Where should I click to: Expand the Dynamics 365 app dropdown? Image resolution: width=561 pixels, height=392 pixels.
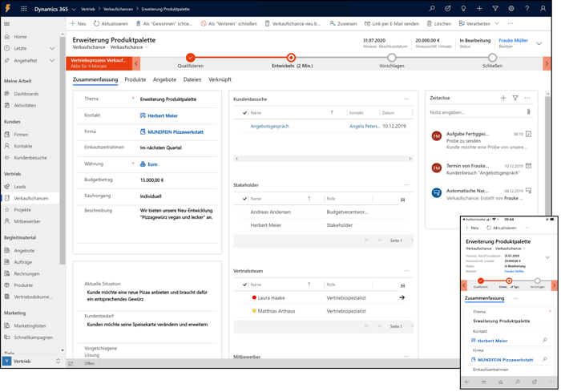point(74,10)
